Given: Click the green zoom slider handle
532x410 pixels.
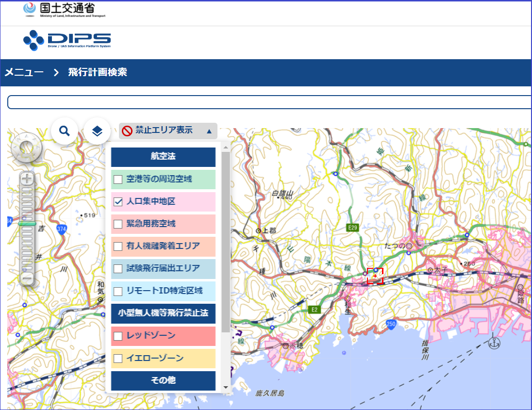Looking at the screenshot, I should pyautogui.click(x=27, y=224).
